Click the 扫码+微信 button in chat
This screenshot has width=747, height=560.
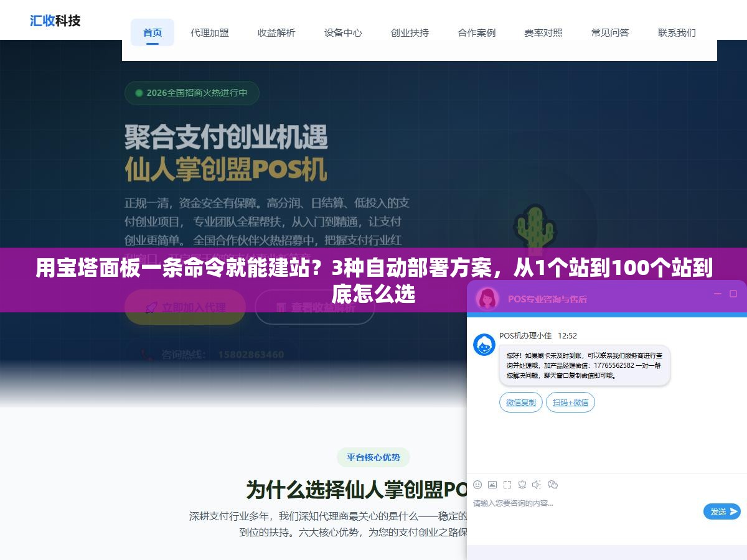click(571, 402)
